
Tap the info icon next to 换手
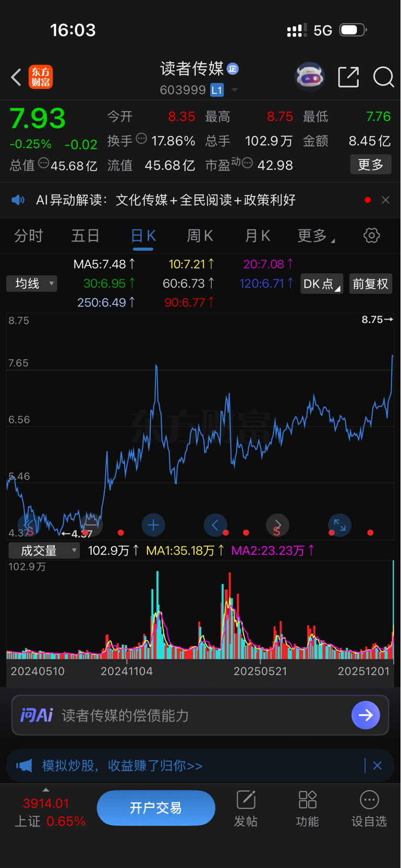[141, 139]
